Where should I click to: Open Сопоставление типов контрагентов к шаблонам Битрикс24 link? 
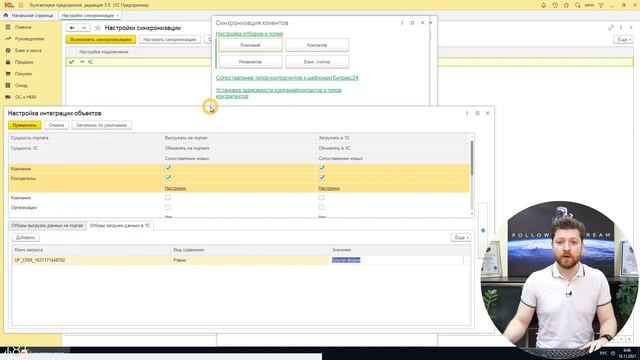287,78
